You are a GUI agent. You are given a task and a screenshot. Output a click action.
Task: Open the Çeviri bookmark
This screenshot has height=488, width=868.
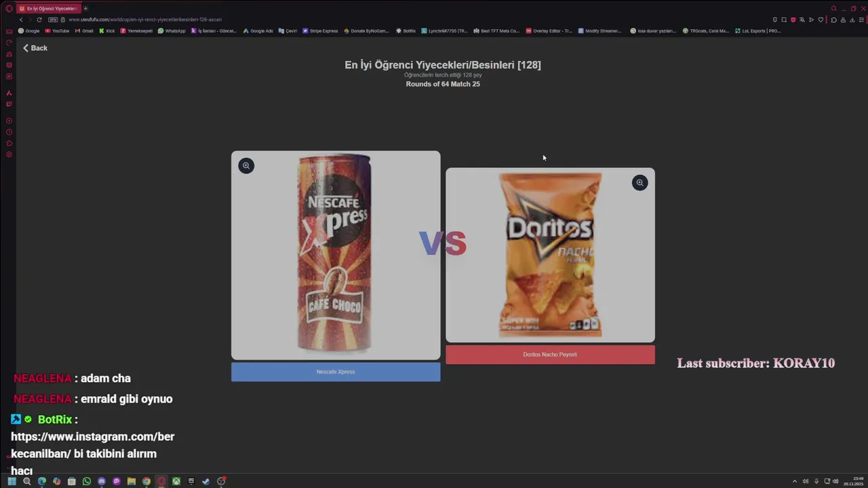point(288,31)
